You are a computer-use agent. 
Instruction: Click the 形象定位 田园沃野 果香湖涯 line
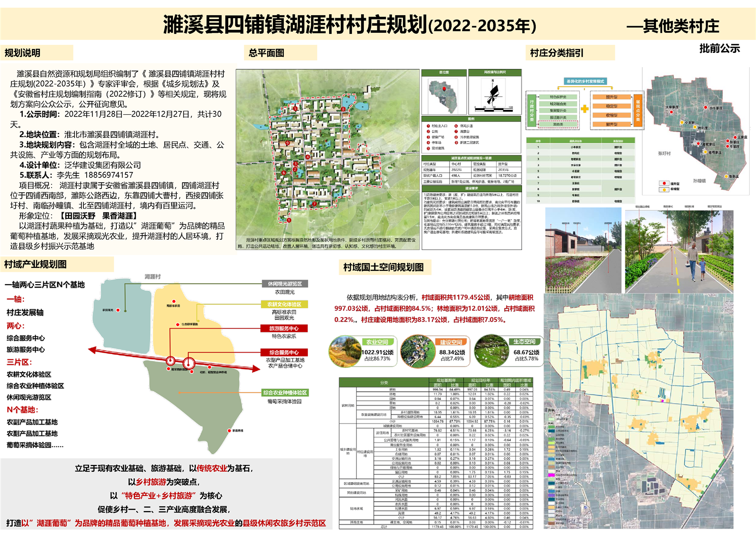[x=79, y=216]
